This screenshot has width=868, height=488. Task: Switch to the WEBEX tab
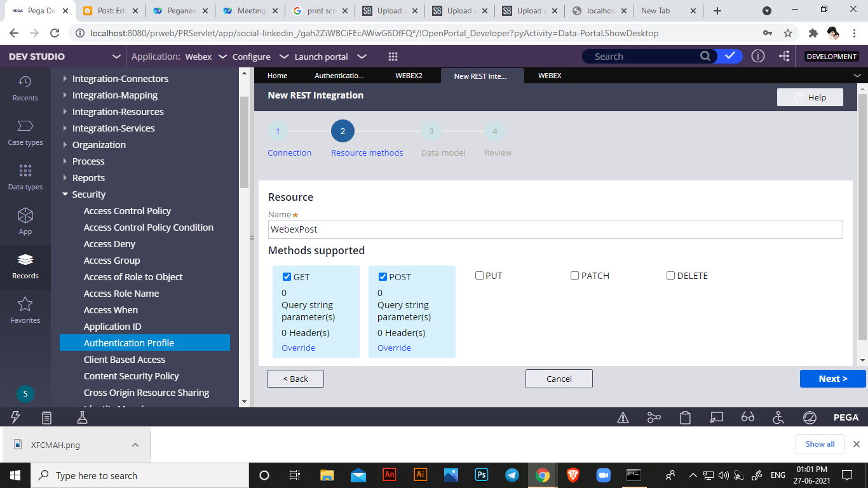pos(550,76)
